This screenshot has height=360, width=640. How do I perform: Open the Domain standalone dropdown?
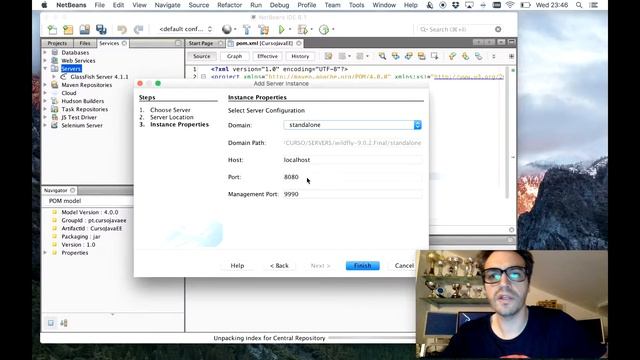(x=417, y=125)
